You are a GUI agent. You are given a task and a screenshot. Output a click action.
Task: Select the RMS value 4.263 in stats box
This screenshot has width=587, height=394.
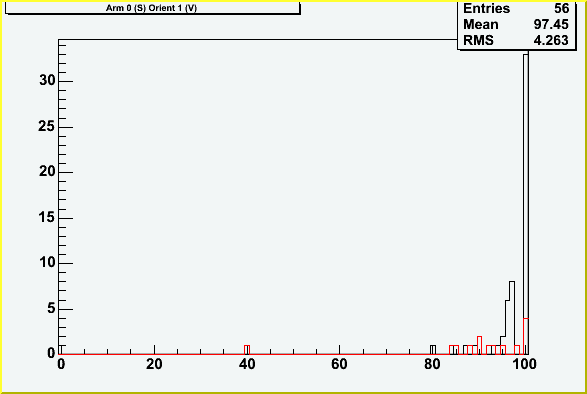pyautogui.click(x=551, y=40)
